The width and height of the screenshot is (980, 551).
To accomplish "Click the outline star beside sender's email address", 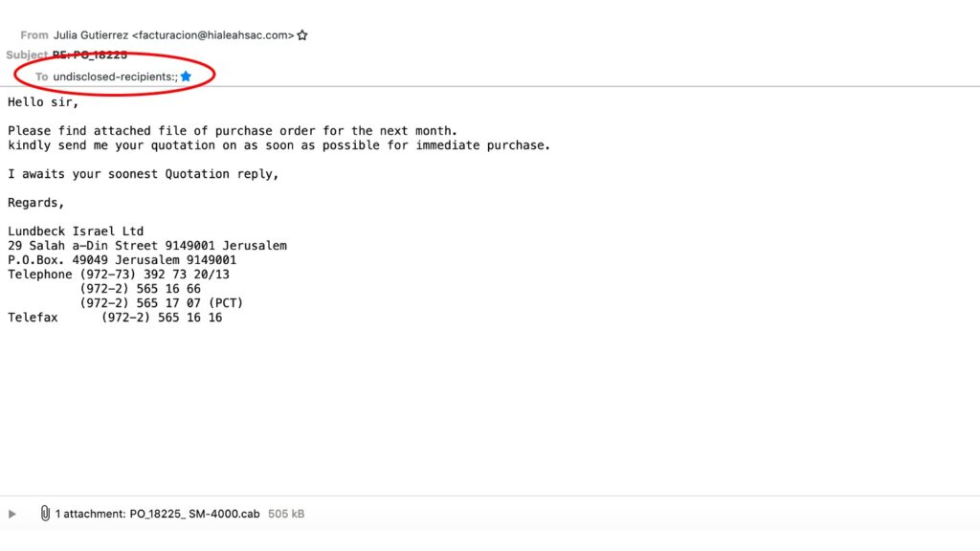I will 302,35.
